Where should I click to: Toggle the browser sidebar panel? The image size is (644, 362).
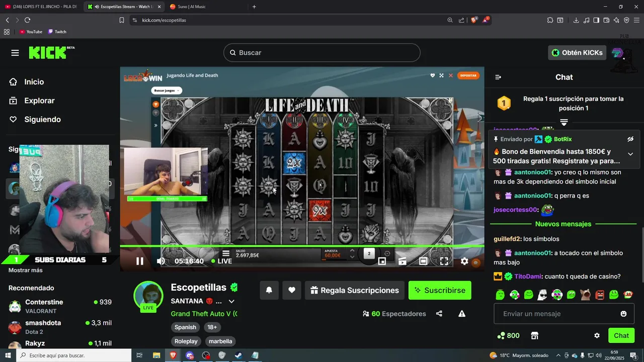596,20
